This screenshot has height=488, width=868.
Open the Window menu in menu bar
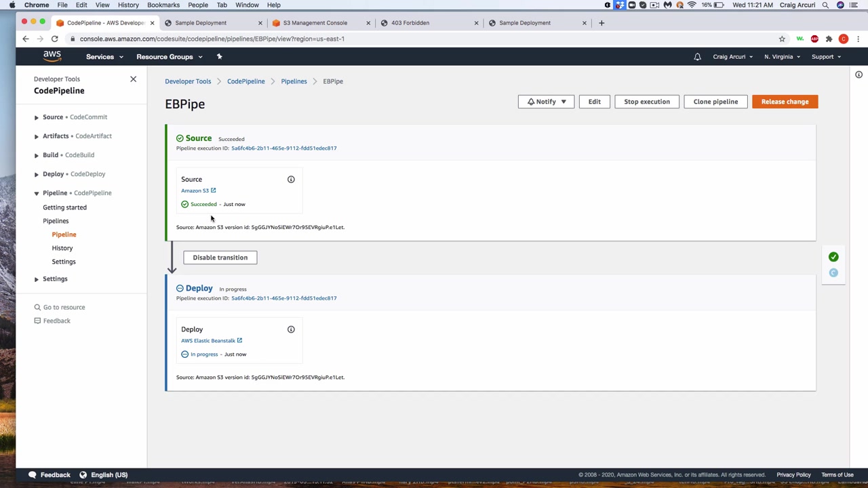[247, 5]
